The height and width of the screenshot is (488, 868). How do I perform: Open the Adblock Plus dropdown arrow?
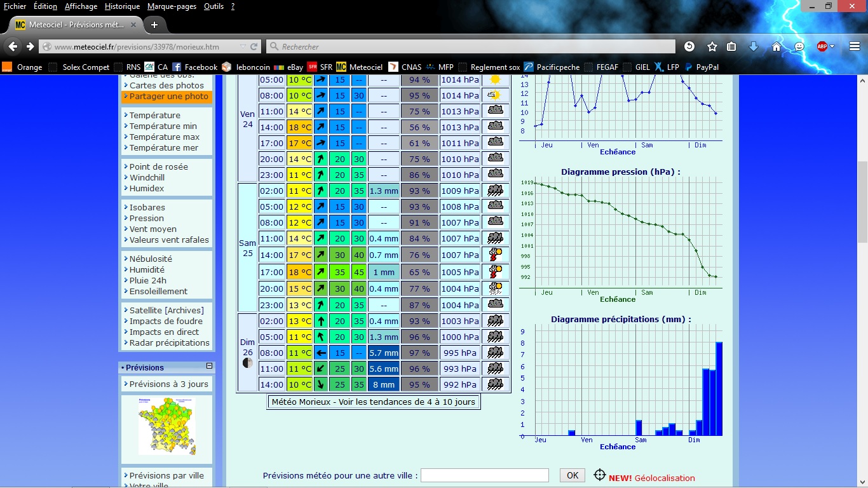[832, 46]
